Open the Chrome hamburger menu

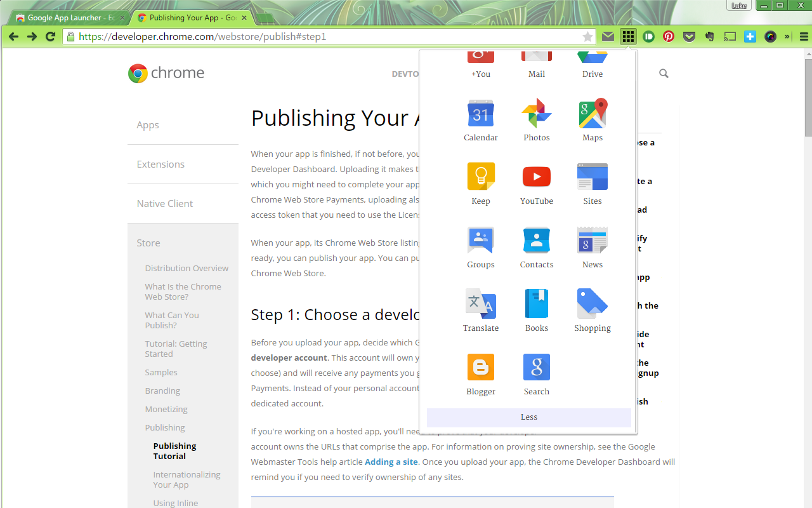click(804, 36)
